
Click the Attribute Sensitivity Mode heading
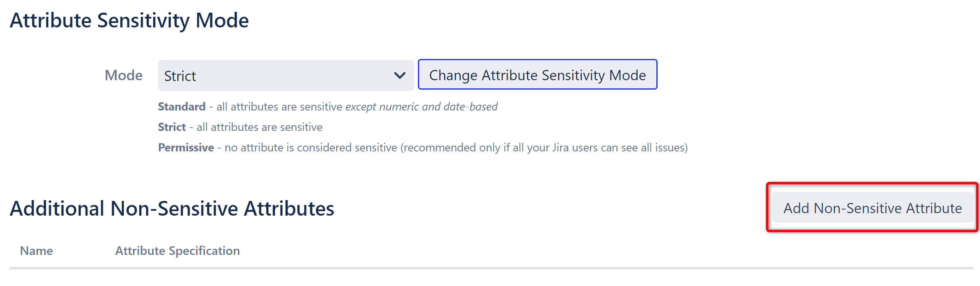coord(129,20)
